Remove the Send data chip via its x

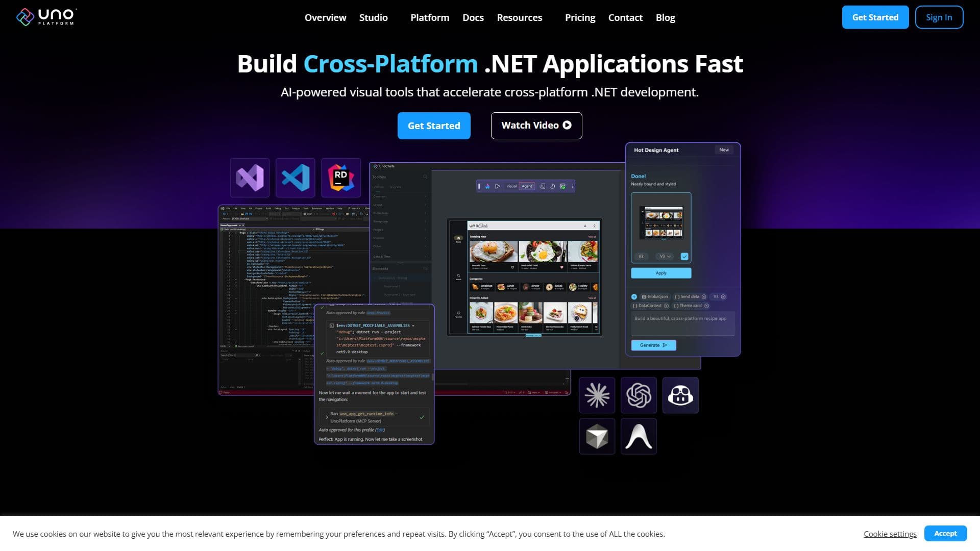[704, 296]
